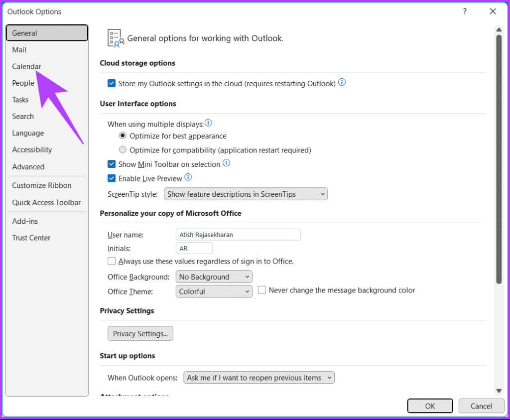The image size is (510, 420).
Task: Click info icon beside Enable Live Preview
Action: click(x=188, y=177)
